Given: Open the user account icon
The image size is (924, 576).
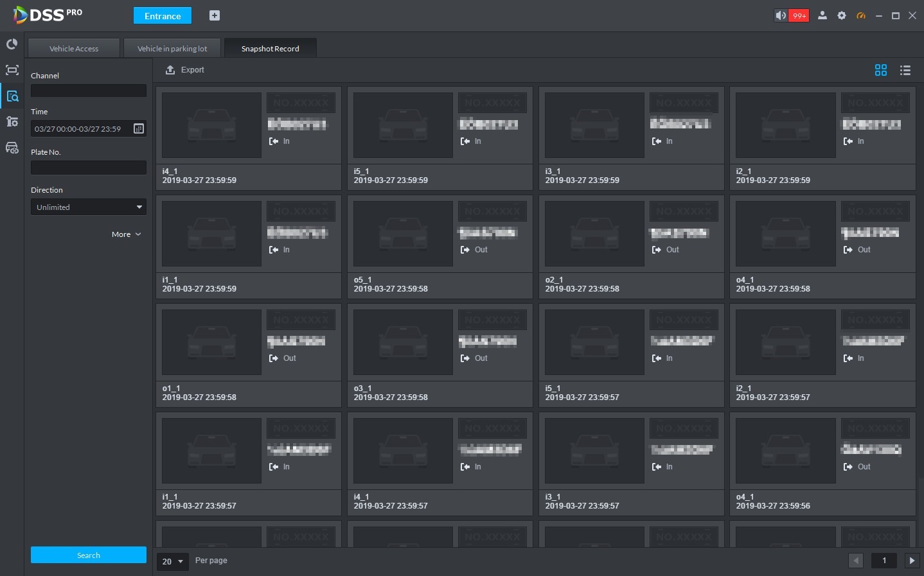Looking at the screenshot, I should point(822,15).
